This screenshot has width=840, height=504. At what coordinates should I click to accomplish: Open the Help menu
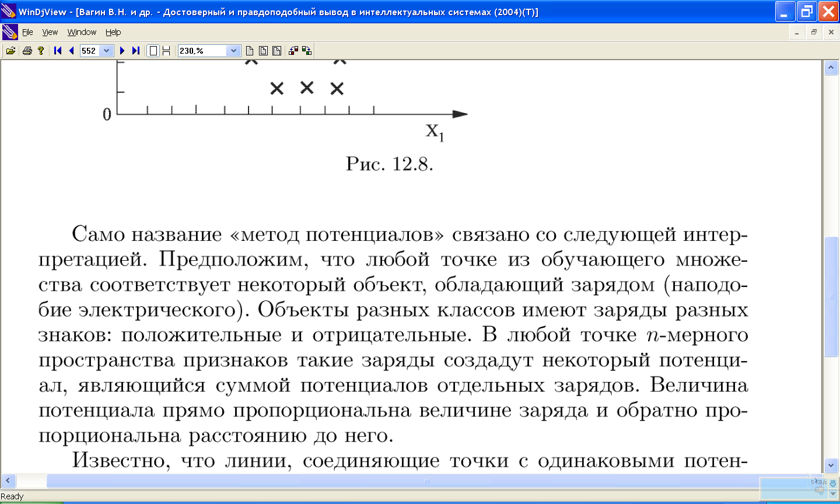(113, 32)
